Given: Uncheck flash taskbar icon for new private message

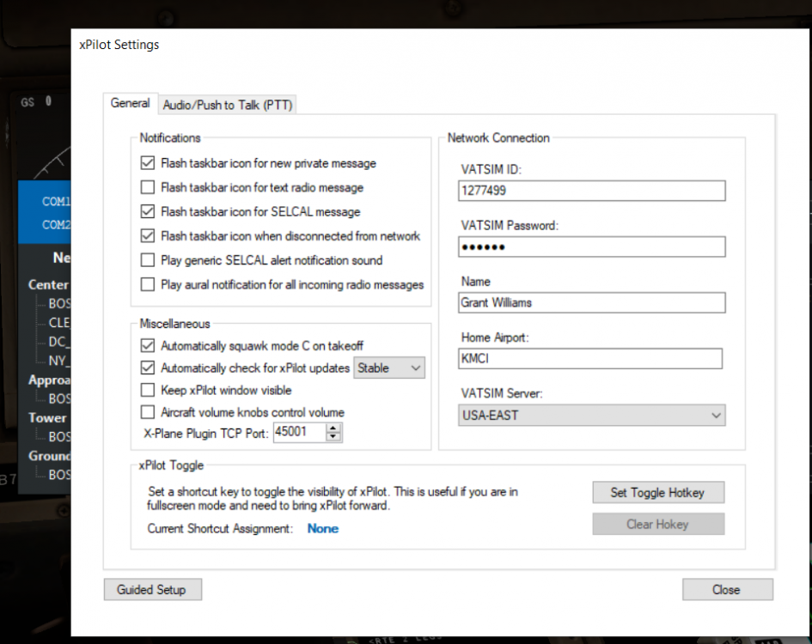Looking at the screenshot, I should coord(147,163).
